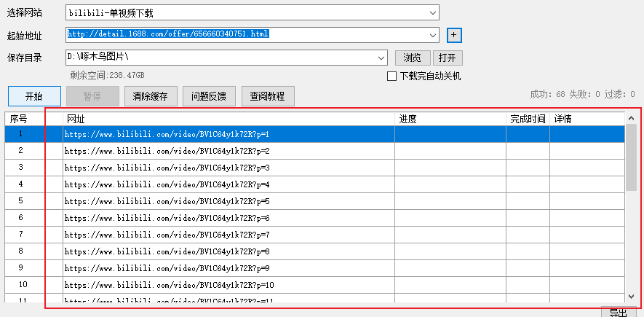Select the row with URL ending p=8

[314, 251]
